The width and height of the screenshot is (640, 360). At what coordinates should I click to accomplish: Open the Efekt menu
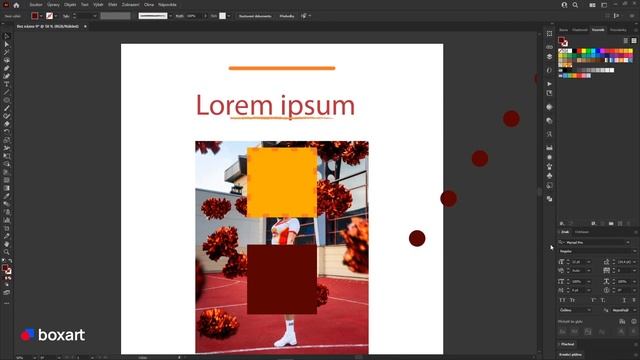click(x=113, y=5)
